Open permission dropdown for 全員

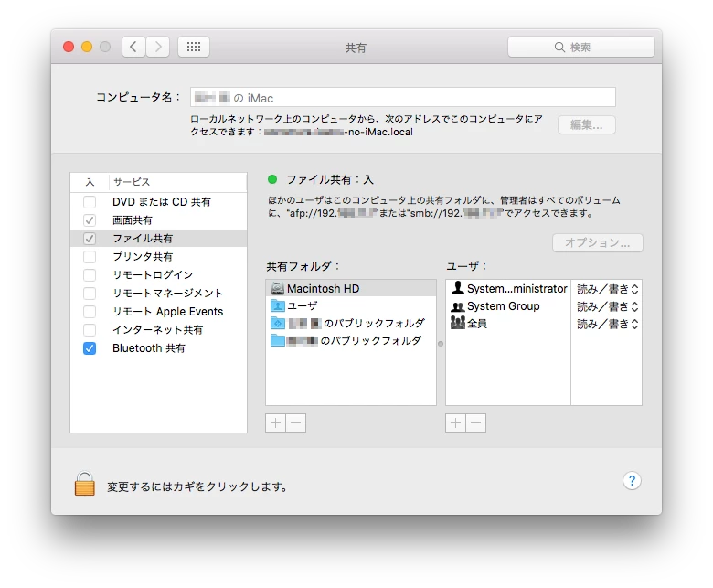point(608,324)
